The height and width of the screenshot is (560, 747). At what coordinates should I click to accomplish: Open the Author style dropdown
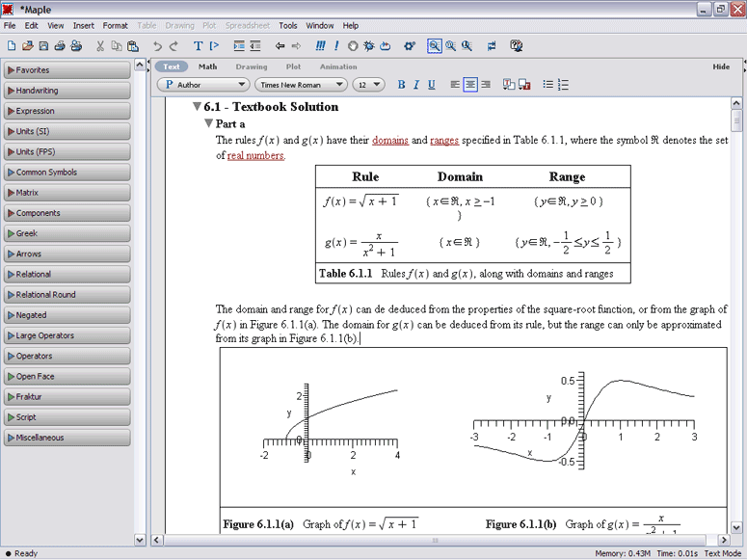click(x=202, y=85)
